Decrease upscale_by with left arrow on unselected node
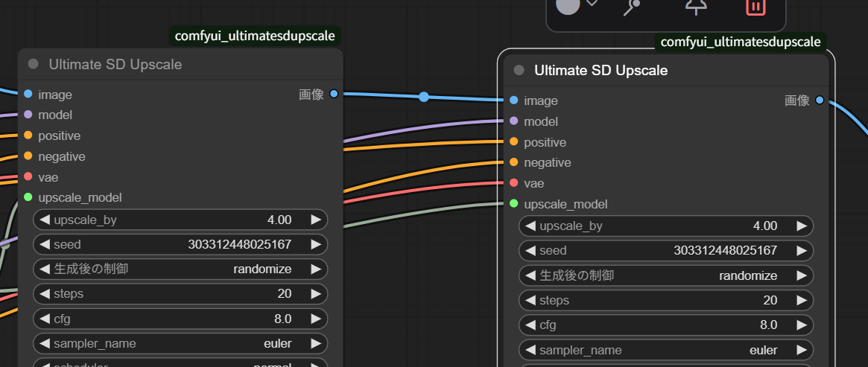Screen dimensions: 868x367 (45, 220)
